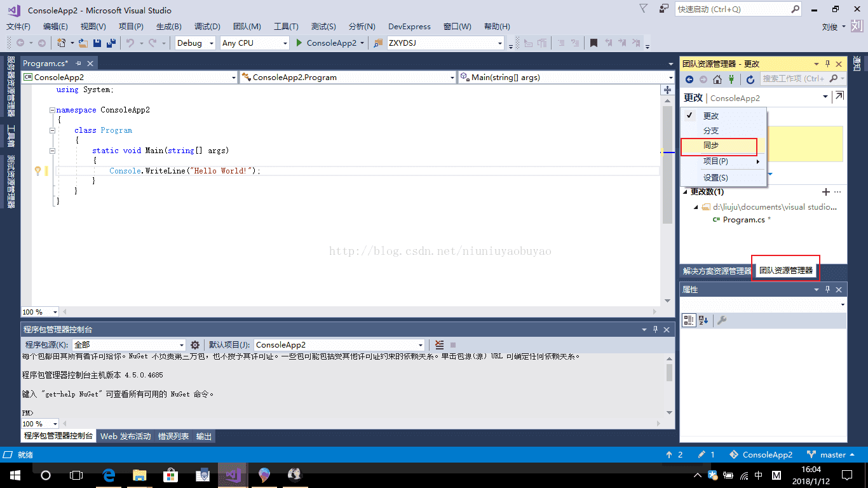Screen dimensions: 868x488
Task: Click the master branch in status bar
Action: (832, 455)
